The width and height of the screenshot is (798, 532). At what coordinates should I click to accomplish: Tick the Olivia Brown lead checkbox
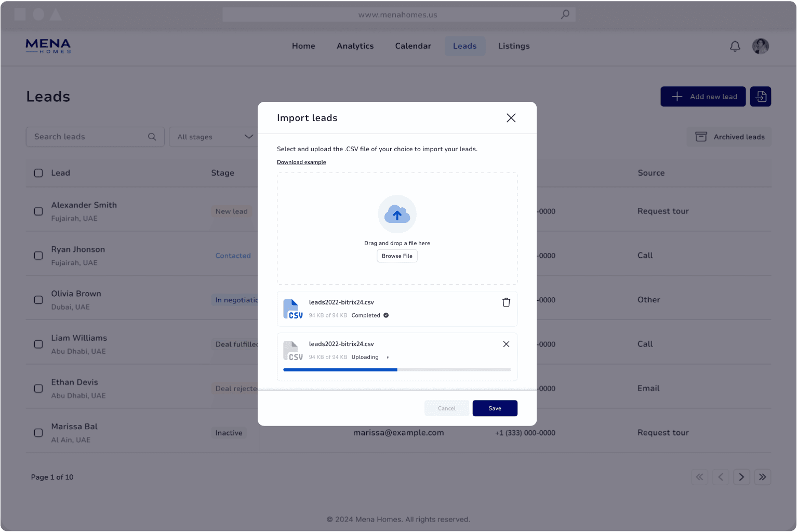(x=38, y=300)
